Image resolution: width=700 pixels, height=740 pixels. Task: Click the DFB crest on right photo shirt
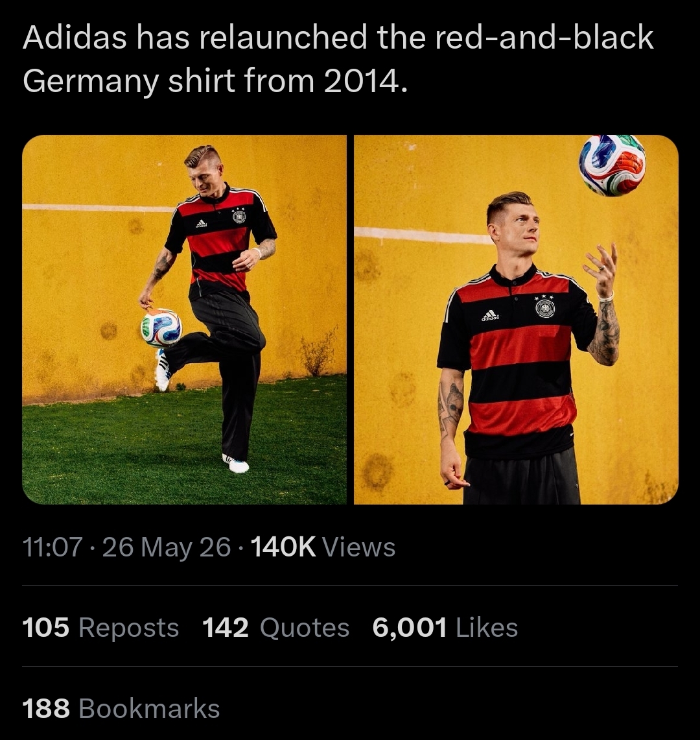(545, 308)
